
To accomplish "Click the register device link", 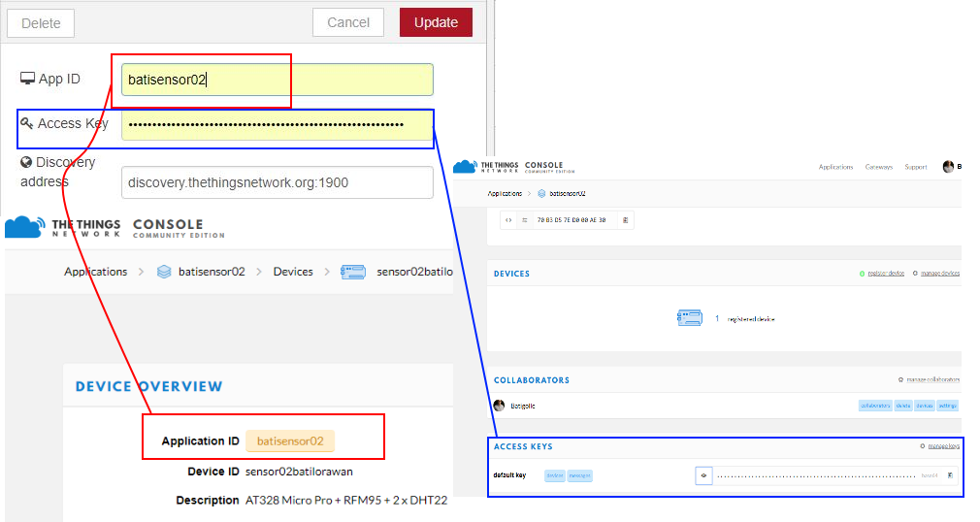I will pyautogui.click(x=886, y=274).
